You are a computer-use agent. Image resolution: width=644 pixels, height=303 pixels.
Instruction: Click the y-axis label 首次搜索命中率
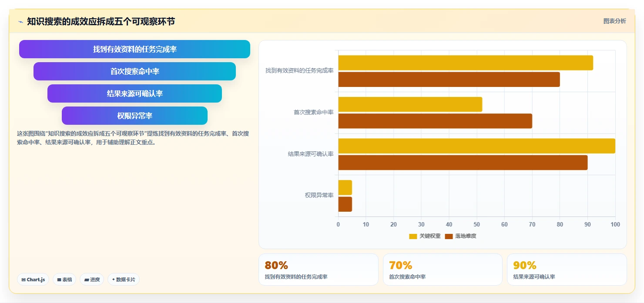pos(314,113)
